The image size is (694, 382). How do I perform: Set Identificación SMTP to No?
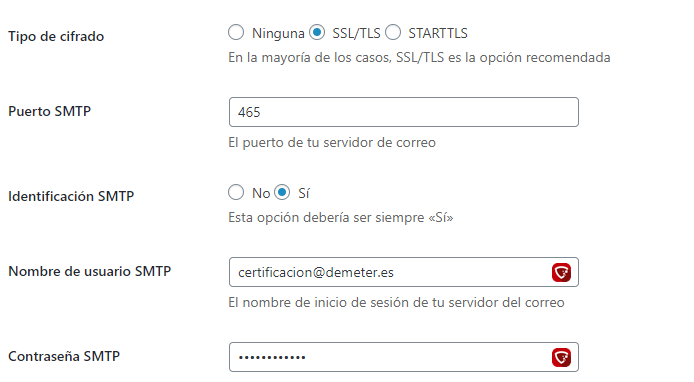[x=236, y=192]
